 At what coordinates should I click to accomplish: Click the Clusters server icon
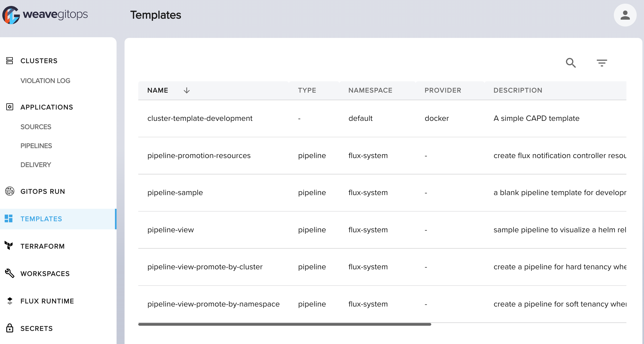(10, 61)
